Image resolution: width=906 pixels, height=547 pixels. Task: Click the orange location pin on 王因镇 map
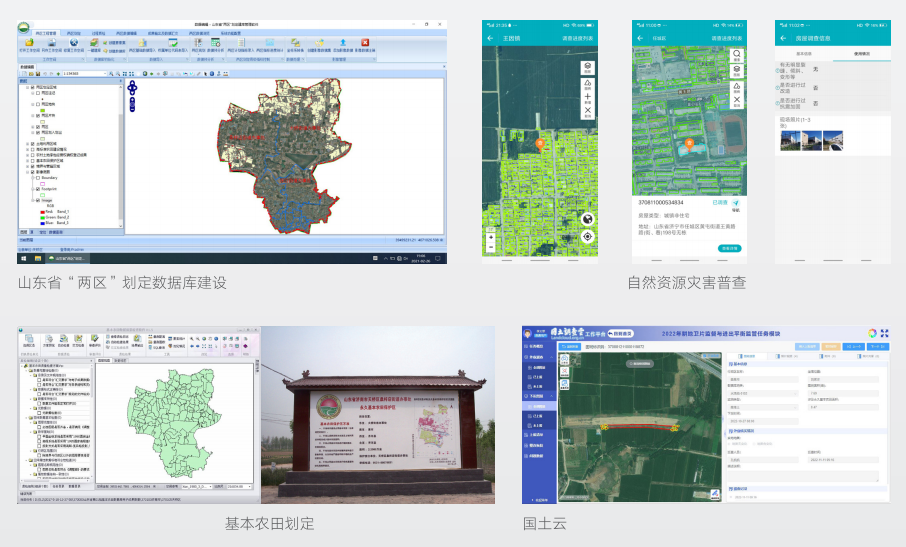coord(541,144)
